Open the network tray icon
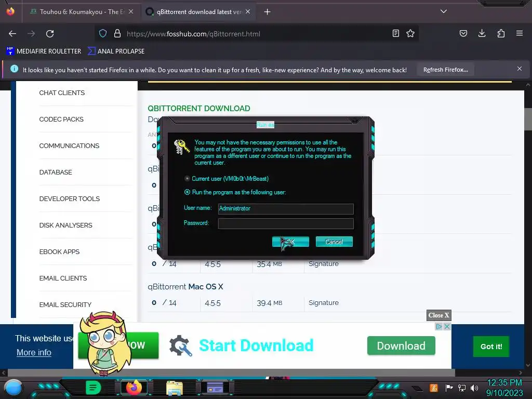Screen dimensions: 532x399 [461, 388]
